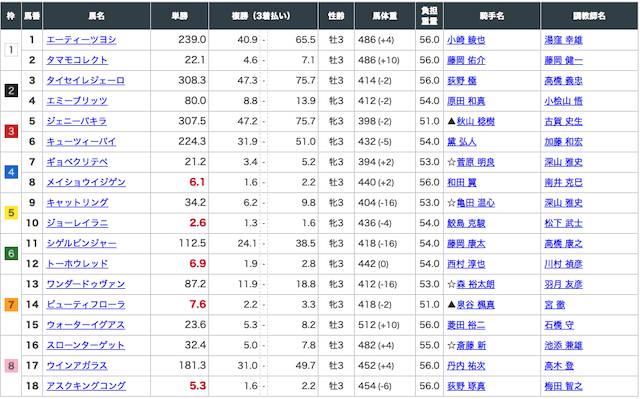The height and width of the screenshot is (399, 640).
Task: Open jockey 秋山 稔樹 profile link
Action: (x=476, y=121)
